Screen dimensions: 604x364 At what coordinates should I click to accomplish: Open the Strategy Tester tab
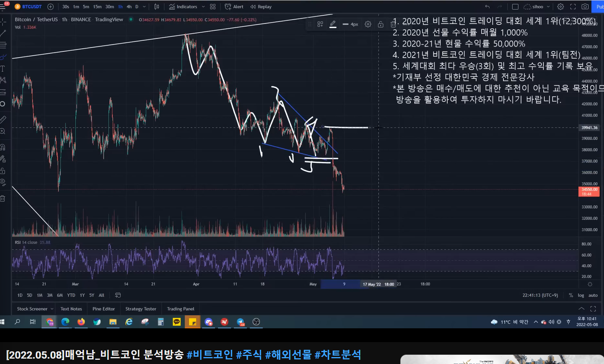point(141,309)
